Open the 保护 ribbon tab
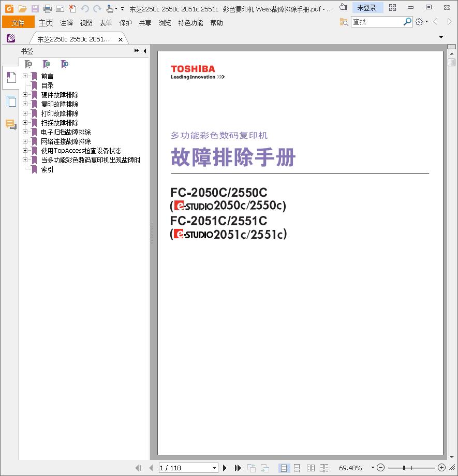This screenshot has width=458, height=476. click(126, 23)
